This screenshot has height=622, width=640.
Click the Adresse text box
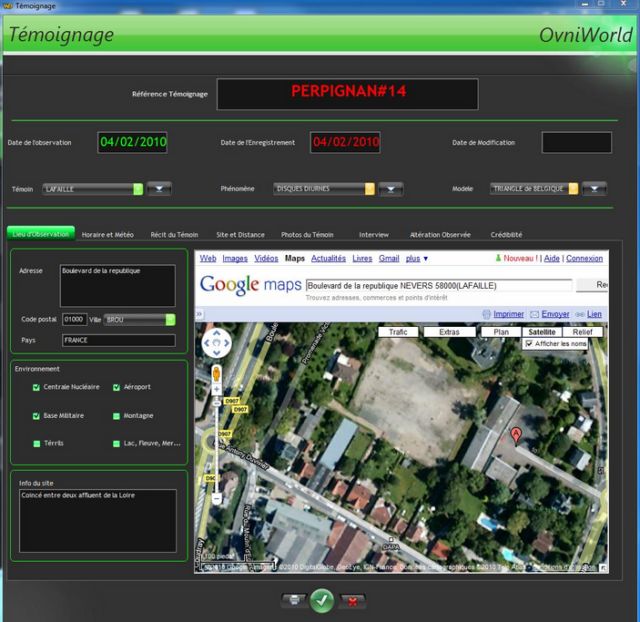[118, 286]
